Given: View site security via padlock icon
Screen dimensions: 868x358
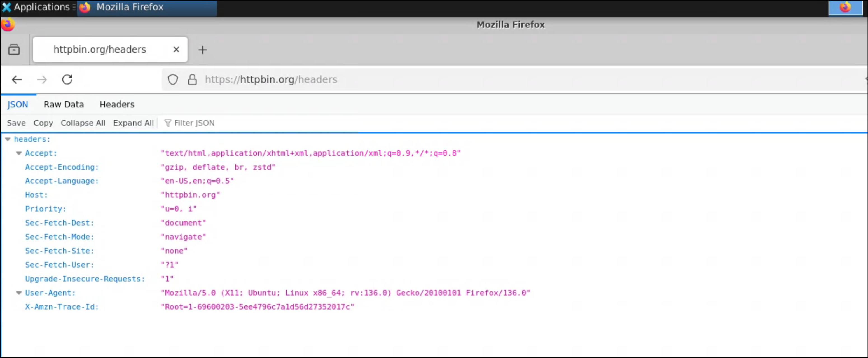Looking at the screenshot, I should pyautogui.click(x=192, y=79).
